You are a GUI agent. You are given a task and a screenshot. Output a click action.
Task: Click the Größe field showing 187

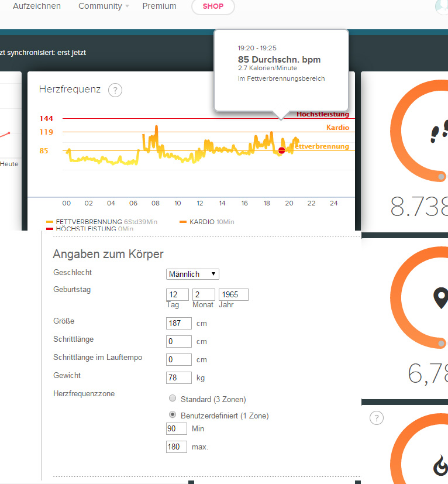179,323
